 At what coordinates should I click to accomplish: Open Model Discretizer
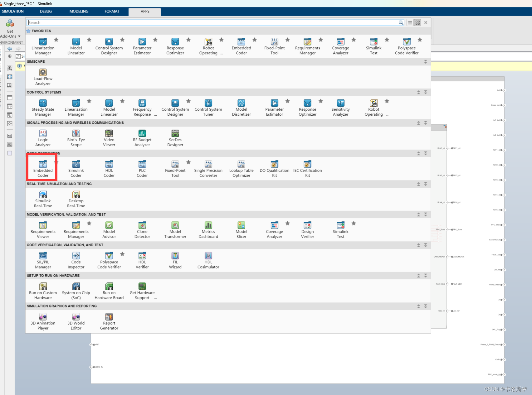tap(241, 108)
